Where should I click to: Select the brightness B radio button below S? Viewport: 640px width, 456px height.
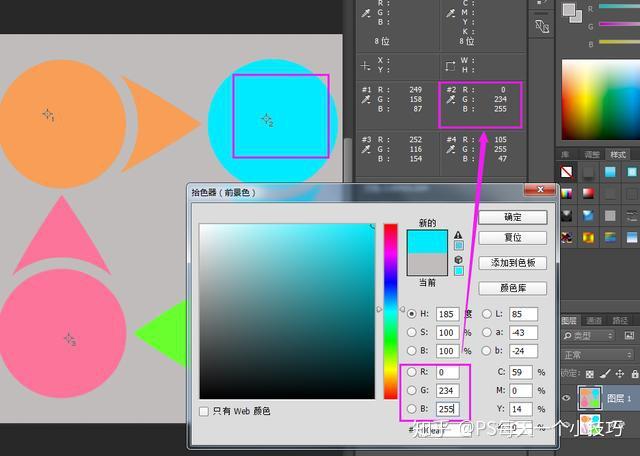click(411, 351)
